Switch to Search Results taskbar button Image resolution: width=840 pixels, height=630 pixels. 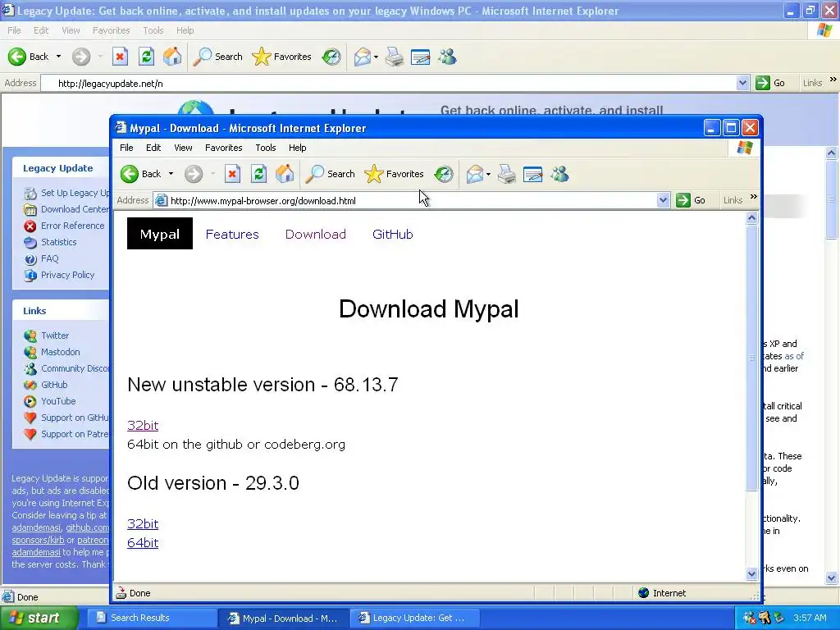[x=152, y=619]
